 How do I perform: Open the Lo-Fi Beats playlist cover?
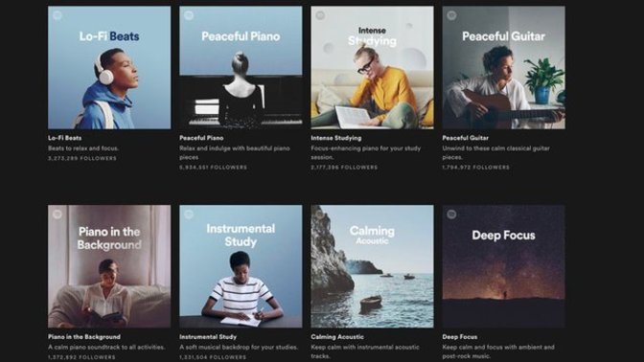click(x=109, y=67)
